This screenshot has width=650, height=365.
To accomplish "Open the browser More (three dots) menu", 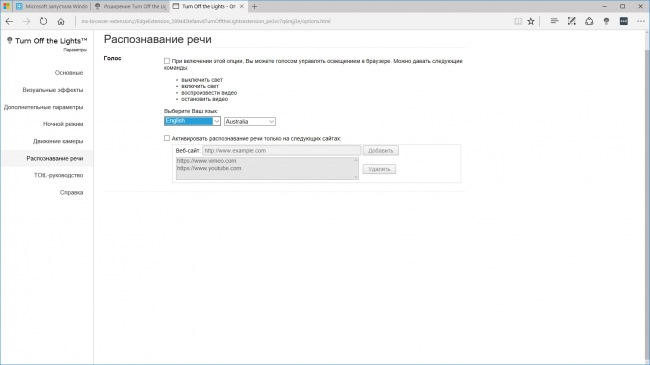I will tap(641, 21).
